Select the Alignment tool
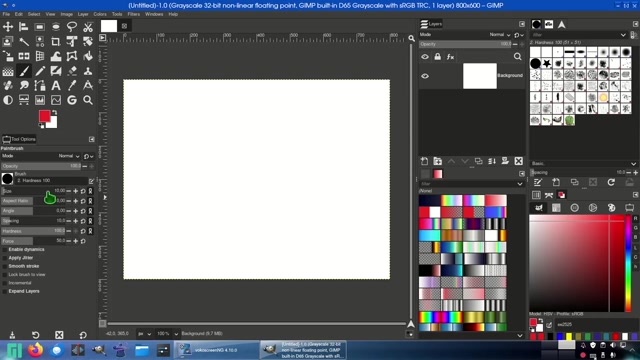The height and width of the screenshot is (360, 640). (x=24, y=27)
